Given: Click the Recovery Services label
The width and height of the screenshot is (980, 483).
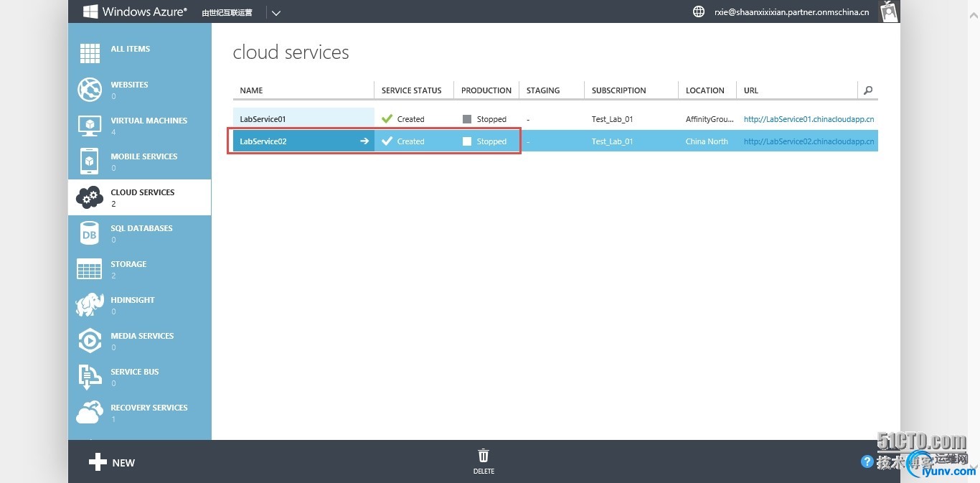Looking at the screenshot, I should point(149,408).
